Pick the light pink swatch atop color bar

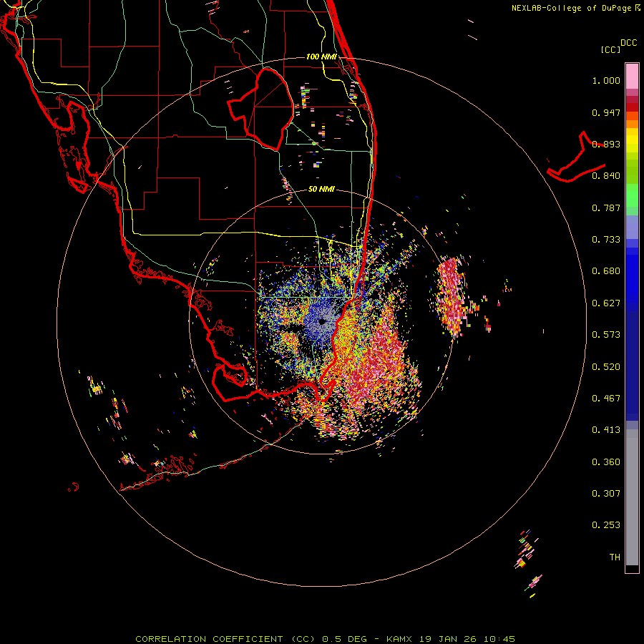pyautogui.click(x=632, y=76)
